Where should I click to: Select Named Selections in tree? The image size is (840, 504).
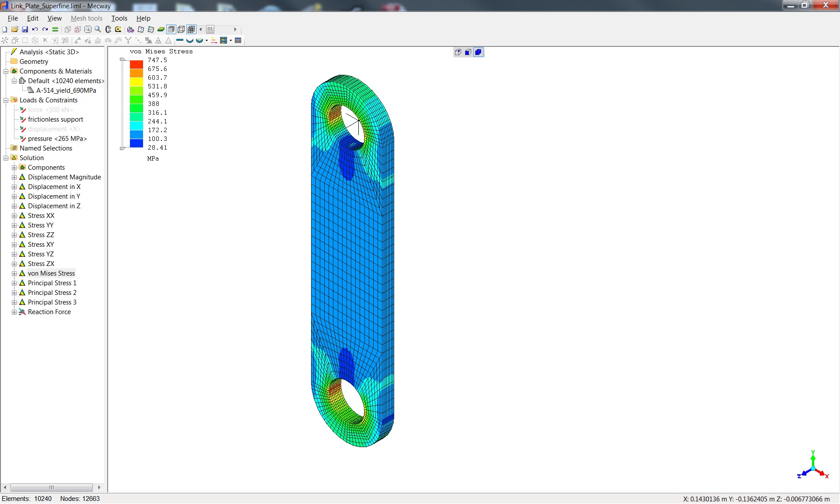pos(46,148)
